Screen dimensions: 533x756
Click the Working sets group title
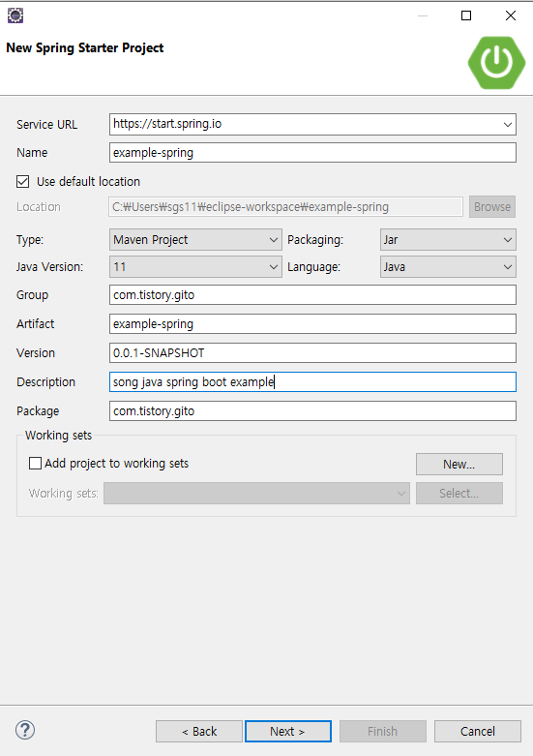coord(58,436)
